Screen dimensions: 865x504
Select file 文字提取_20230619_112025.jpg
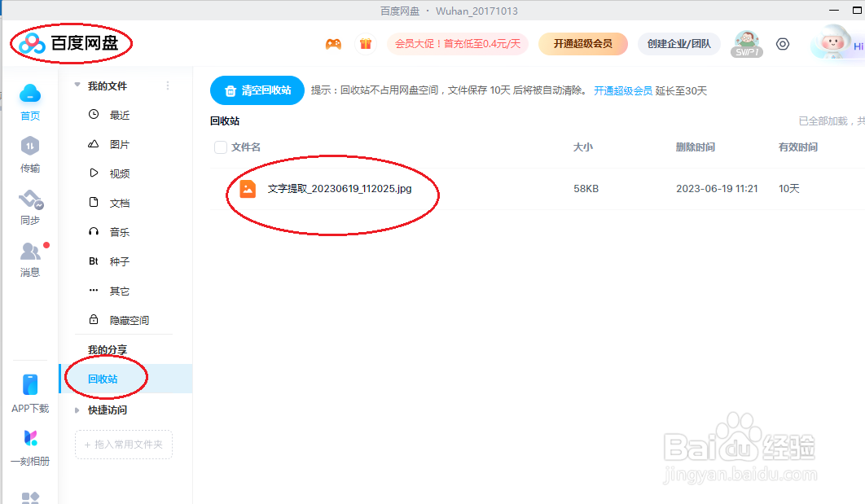[x=340, y=189]
